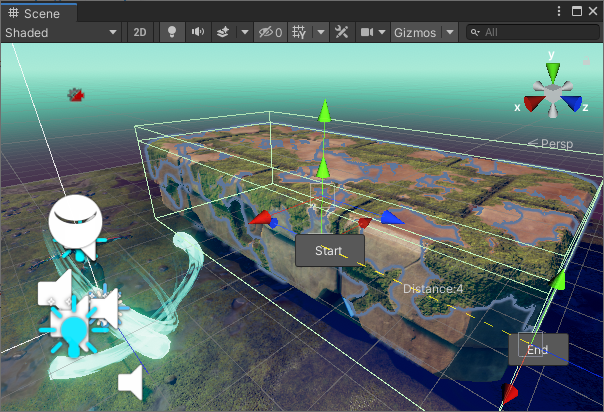The height and width of the screenshot is (412, 604).
Task: Toggle 2D view mode
Action: 141,32
